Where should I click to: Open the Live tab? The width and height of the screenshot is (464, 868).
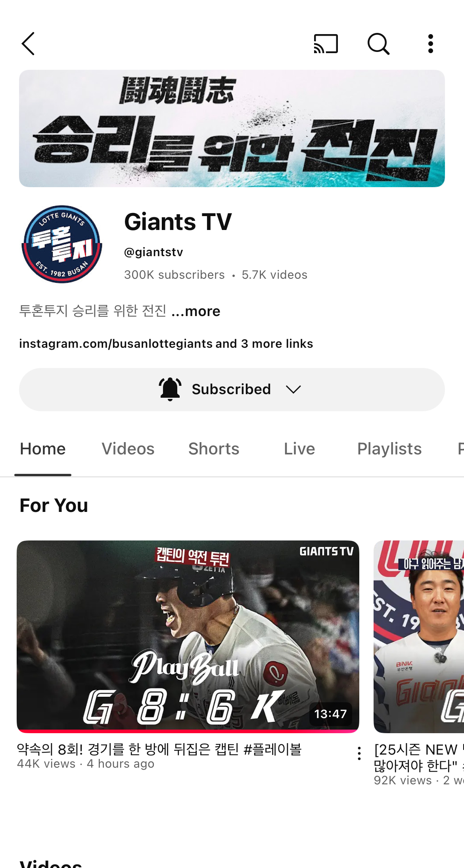pos(299,449)
